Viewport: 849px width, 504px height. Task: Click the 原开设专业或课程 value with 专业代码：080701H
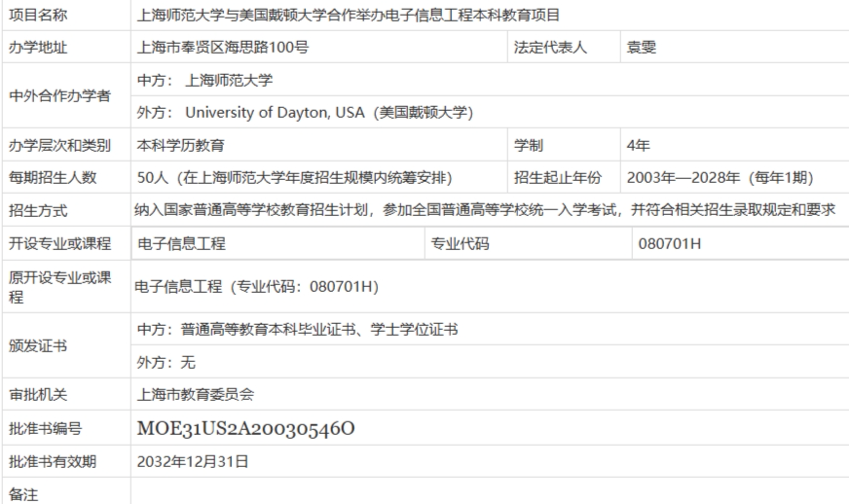click(256, 286)
